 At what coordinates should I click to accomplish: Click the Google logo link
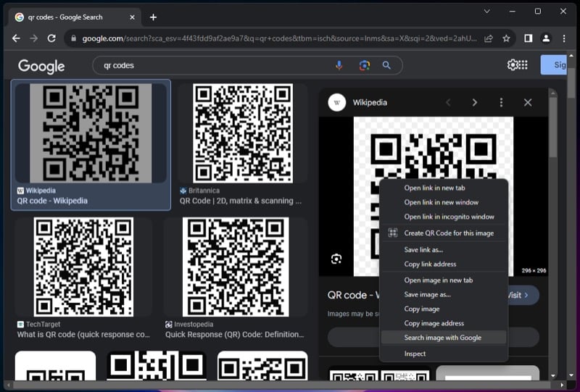[41, 66]
